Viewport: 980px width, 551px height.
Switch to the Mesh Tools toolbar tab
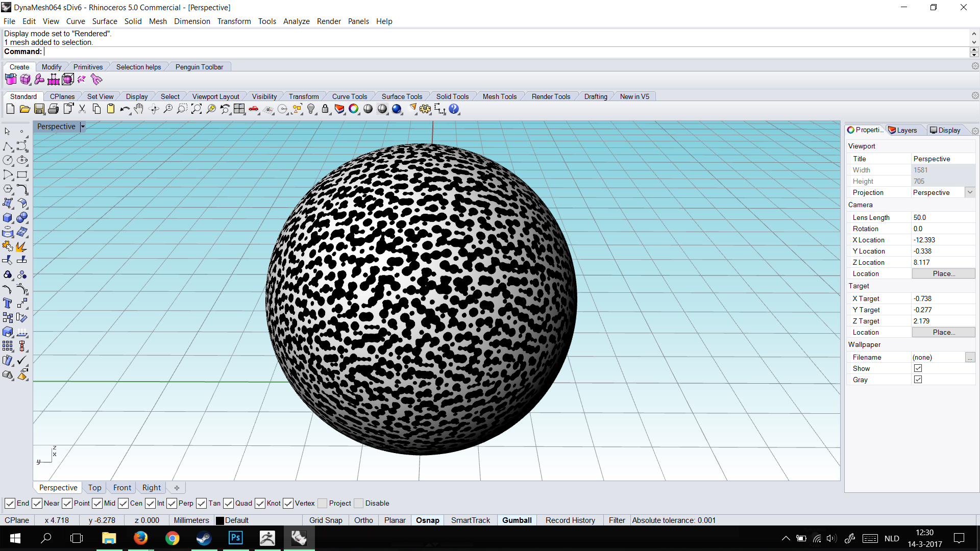pos(500,96)
